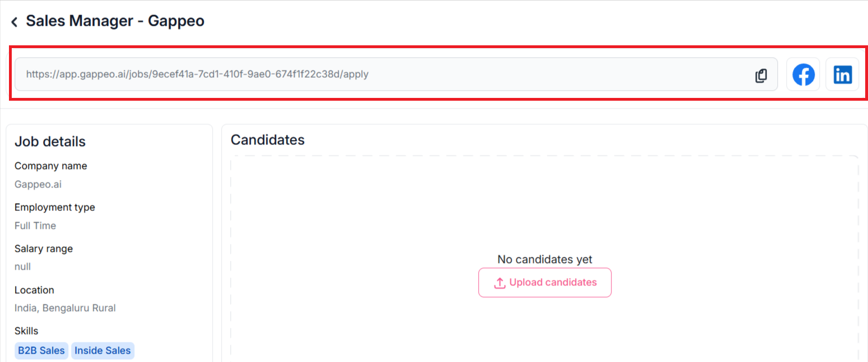Click the Skills label
The height and width of the screenshot is (362, 868).
click(x=26, y=331)
